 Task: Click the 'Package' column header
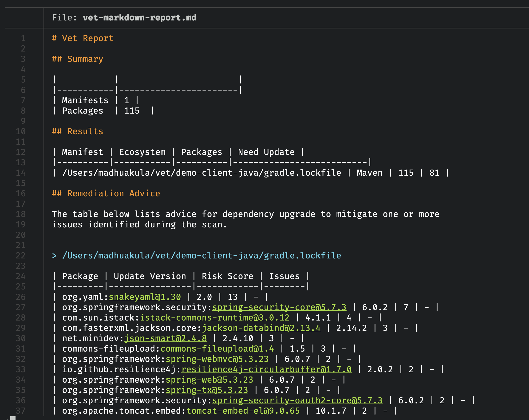(80, 276)
